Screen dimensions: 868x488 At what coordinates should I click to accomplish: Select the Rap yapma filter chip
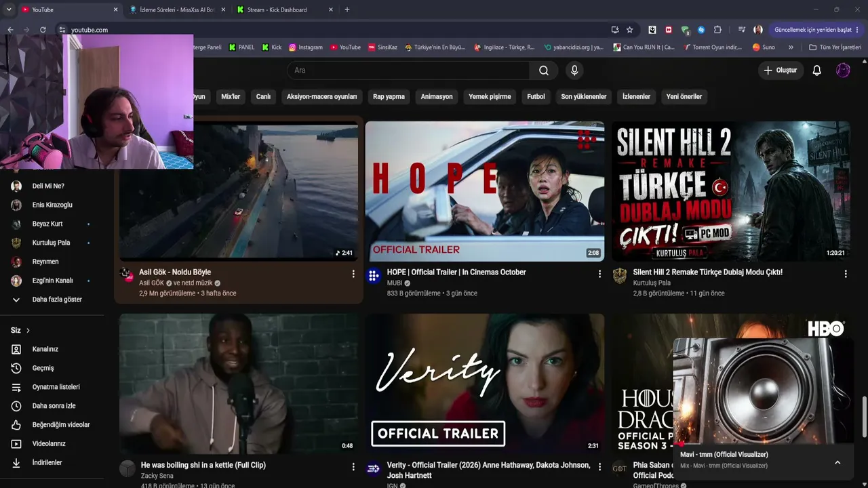389,97
